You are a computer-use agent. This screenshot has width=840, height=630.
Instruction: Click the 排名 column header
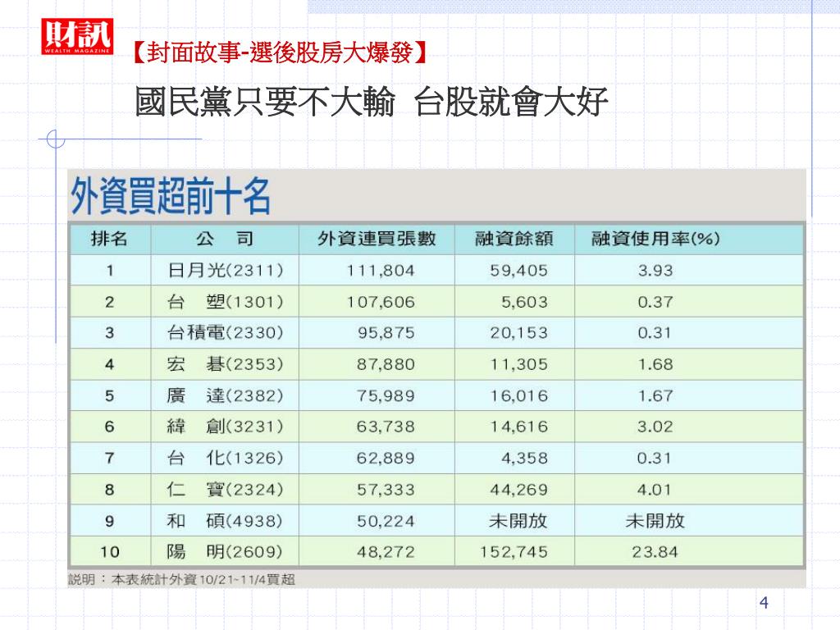pyautogui.click(x=109, y=239)
